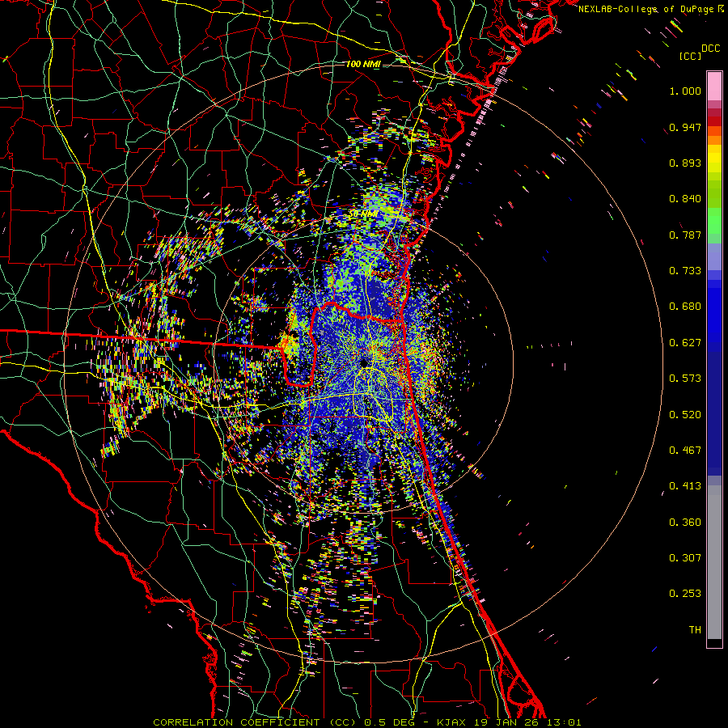Viewport: 728px width, 728px height.
Task: Click the 1.000 scale value
Action: (685, 91)
